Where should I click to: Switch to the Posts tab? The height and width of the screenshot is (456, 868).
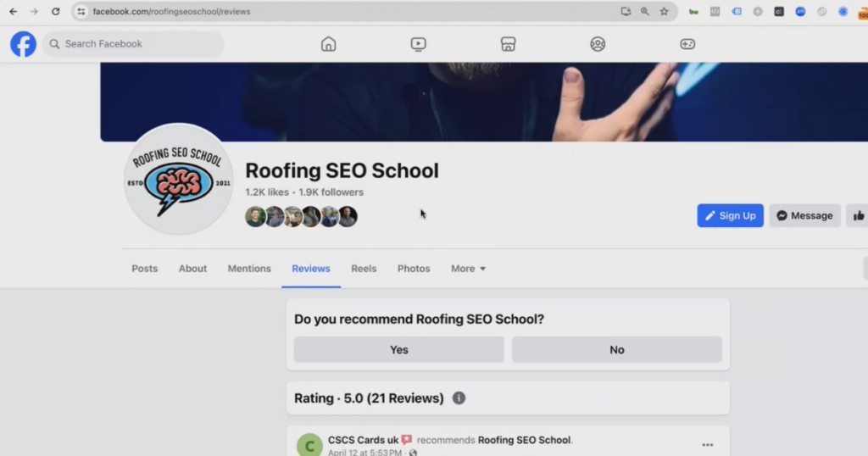pyautogui.click(x=144, y=269)
